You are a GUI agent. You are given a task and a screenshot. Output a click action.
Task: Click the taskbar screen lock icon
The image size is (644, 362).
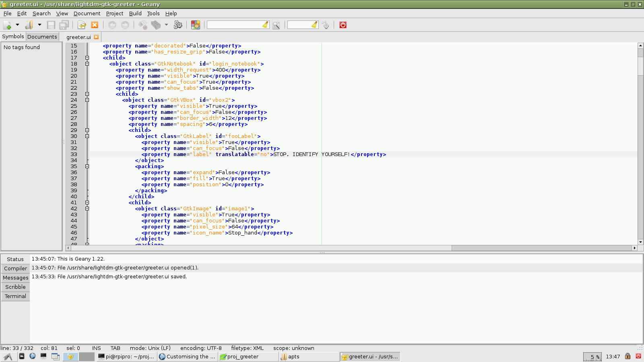(x=627, y=356)
